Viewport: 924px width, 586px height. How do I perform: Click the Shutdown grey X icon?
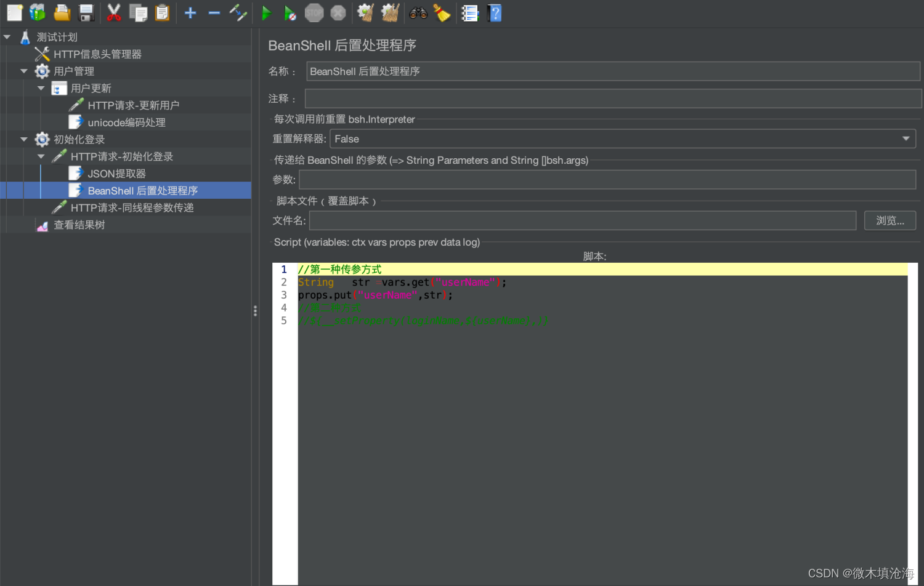coord(338,13)
